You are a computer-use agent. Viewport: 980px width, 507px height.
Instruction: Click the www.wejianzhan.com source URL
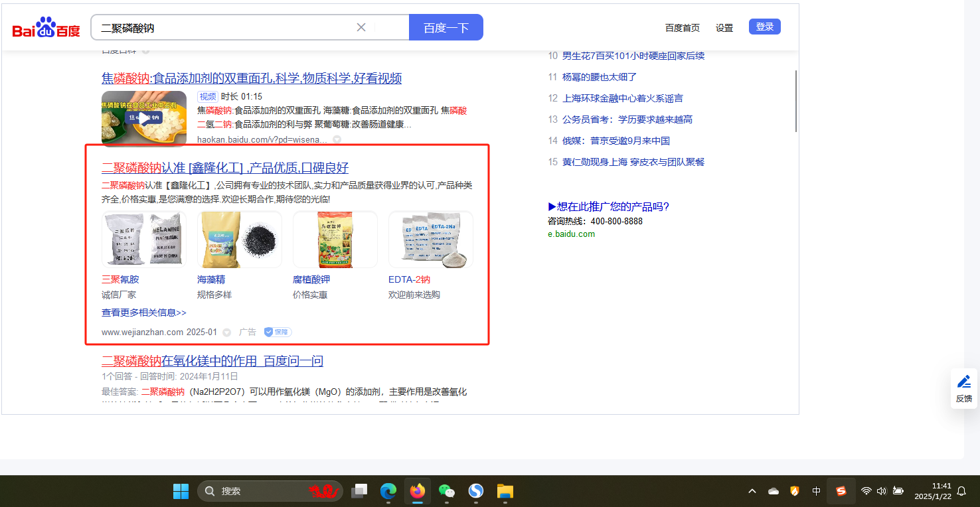tap(142, 332)
